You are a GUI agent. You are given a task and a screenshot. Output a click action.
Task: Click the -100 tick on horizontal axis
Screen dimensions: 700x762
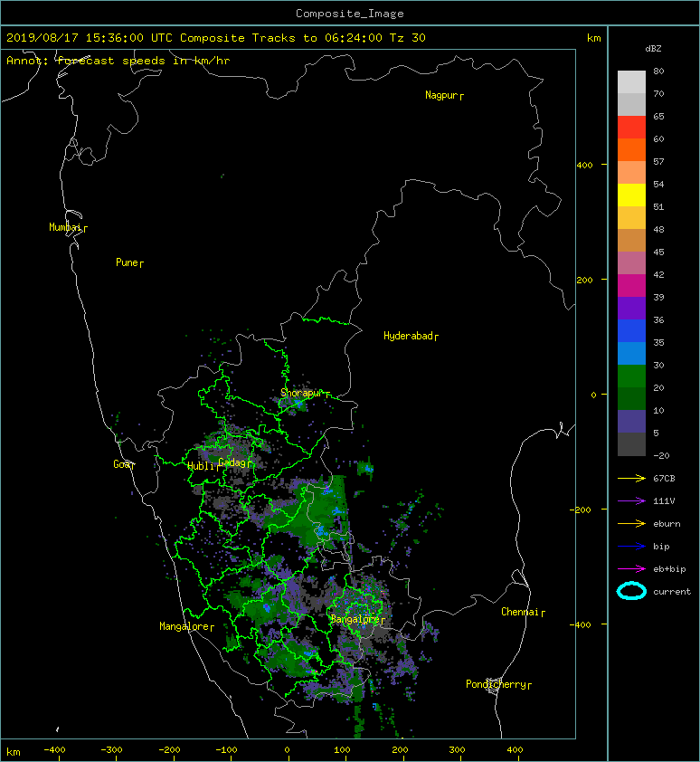point(226,750)
